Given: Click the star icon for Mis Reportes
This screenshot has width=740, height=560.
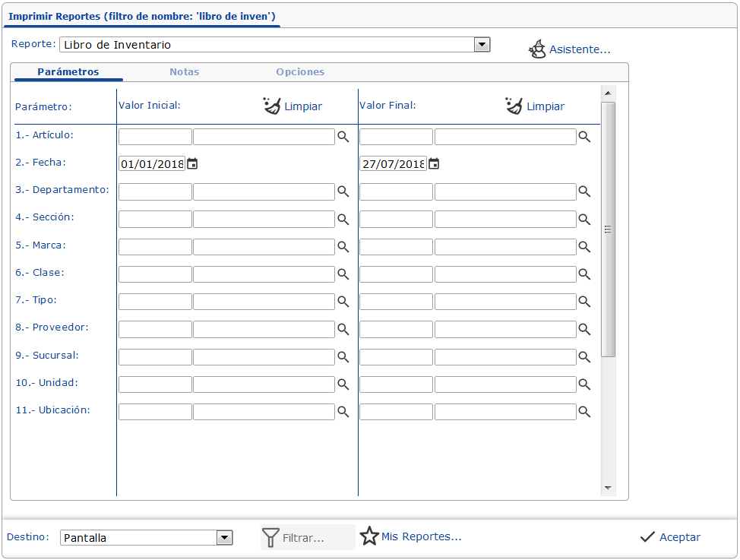Looking at the screenshot, I should pos(369,536).
